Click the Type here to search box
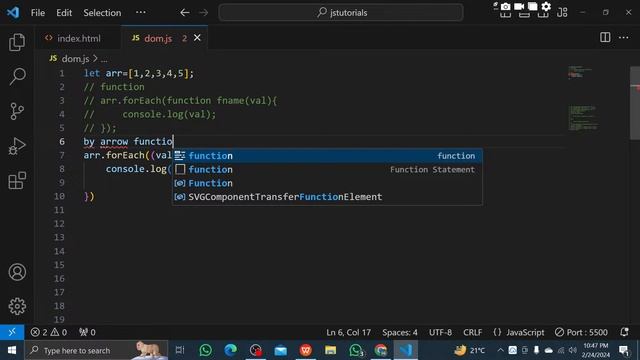Viewport: 640px width, 360px height. pos(96,350)
